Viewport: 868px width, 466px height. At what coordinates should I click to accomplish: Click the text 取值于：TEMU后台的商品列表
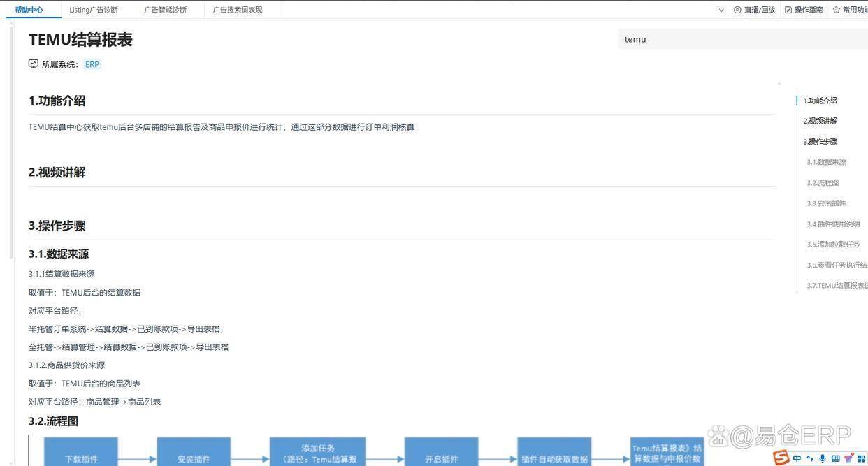(85, 384)
